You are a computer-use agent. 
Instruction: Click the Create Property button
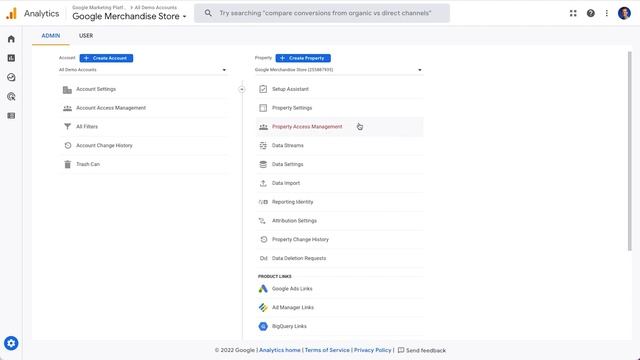(303, 58)
